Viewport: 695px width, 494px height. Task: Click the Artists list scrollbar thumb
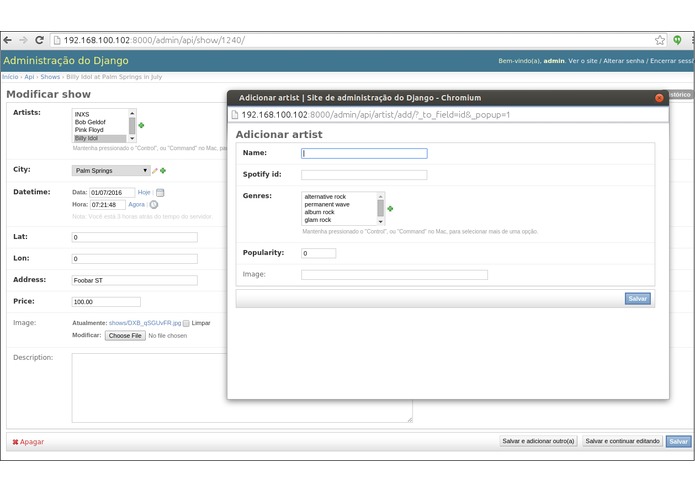pos(132,126)
